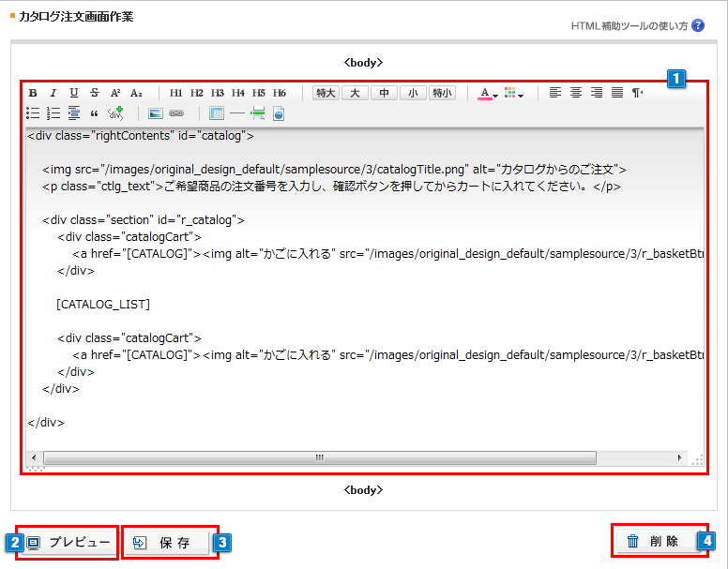Insert an image into the editor

pos(156,113)
